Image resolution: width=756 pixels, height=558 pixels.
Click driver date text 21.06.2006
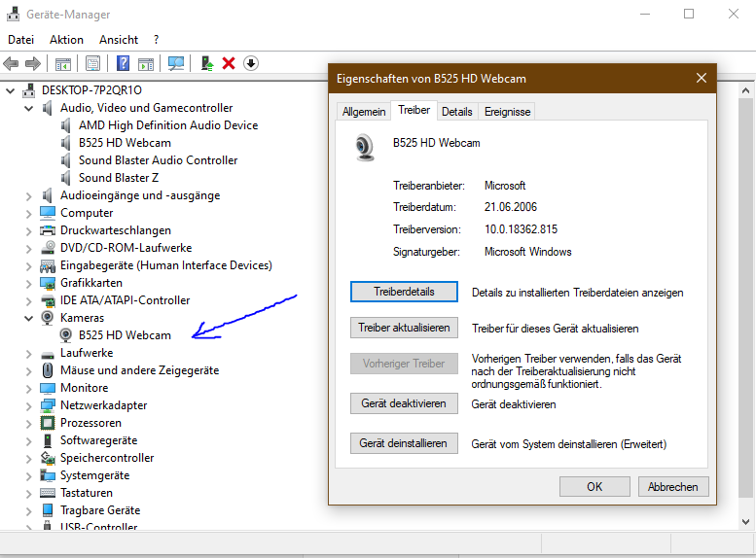pos(511,207)
